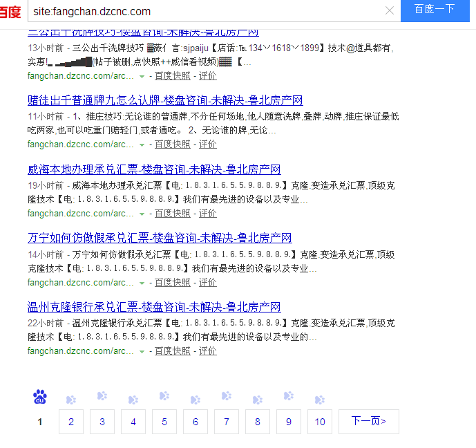The image size is (476, 448).
Task: Click the paw print icon above page 4
Action: (x=133, y=400)
